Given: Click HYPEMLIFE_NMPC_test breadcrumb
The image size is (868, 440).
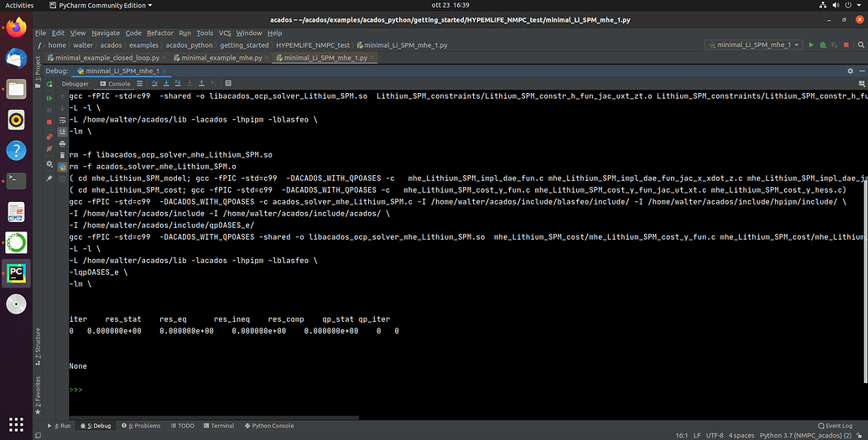Looking at the screenshot, I should tap(313, 45).
